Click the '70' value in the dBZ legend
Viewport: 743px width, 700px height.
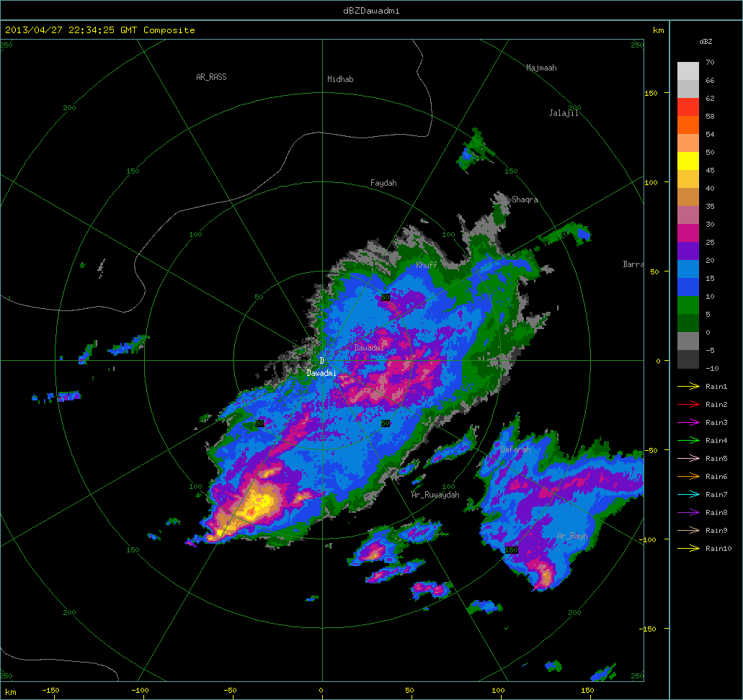(x=710, y=62)
